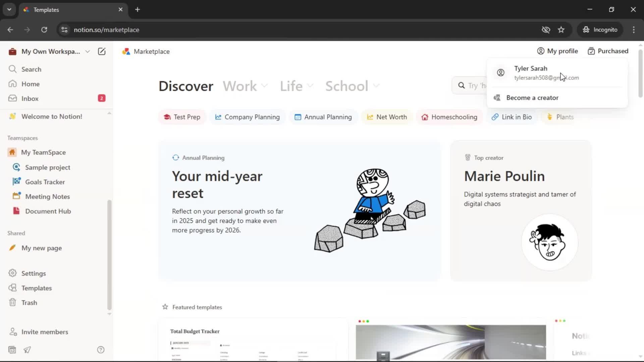Click the sidebar scroll down arrow
Screen dimensions: 644x362
click(x=109, y=314)
